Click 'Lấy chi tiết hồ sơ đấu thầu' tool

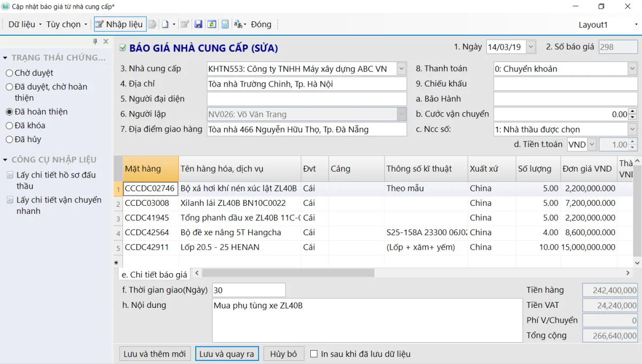pos(56,181)
